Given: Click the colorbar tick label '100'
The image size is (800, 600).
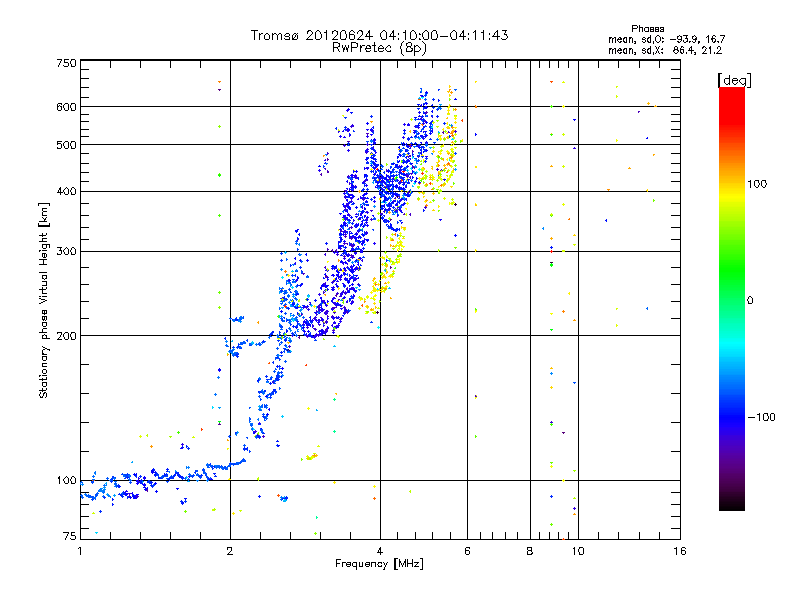Looking at the screenshot, I should (x=757, y=184).
